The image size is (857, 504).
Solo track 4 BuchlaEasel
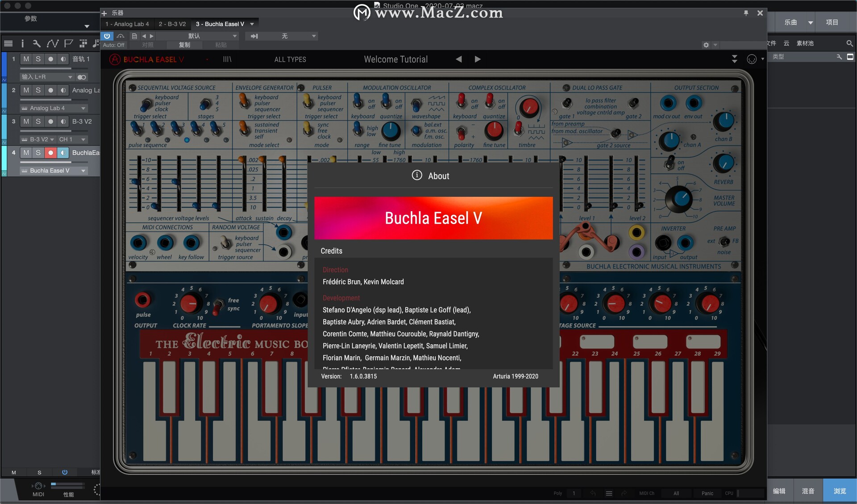click(38, 153)
